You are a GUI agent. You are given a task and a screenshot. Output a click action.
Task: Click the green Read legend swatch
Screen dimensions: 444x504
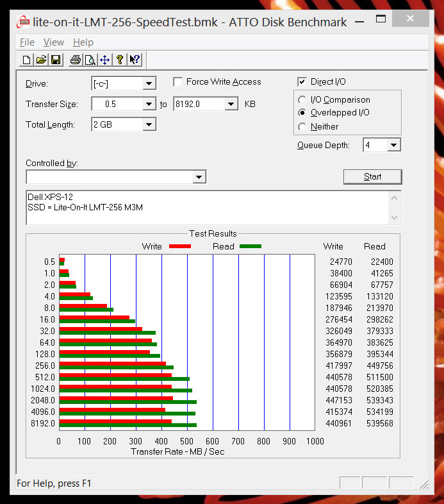[x=251, y=246]
